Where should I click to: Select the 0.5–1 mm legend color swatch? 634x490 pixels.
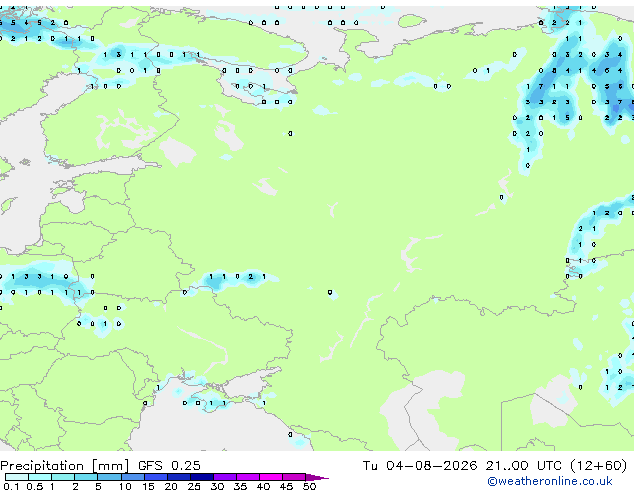coord(40,477)
